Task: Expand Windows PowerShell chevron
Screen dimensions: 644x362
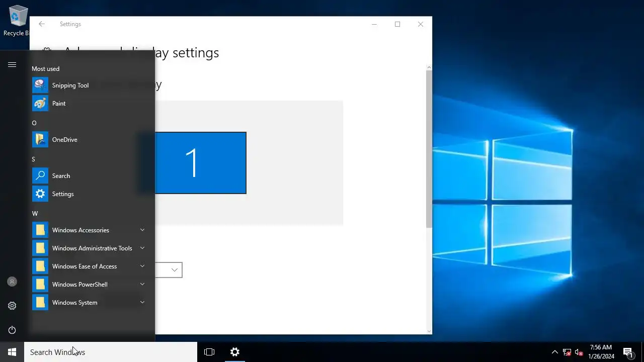Action: click(x=142, y=285)
